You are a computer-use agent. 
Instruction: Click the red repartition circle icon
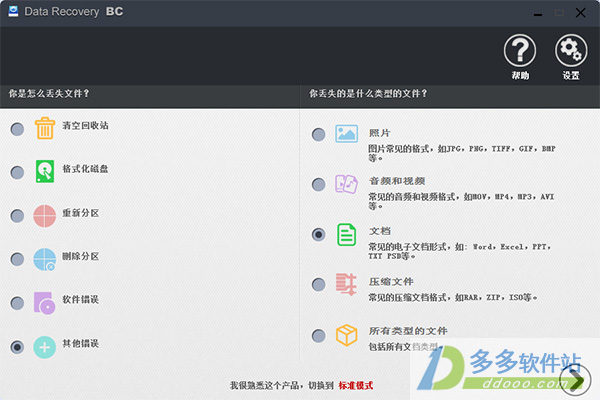pos(44,216)
